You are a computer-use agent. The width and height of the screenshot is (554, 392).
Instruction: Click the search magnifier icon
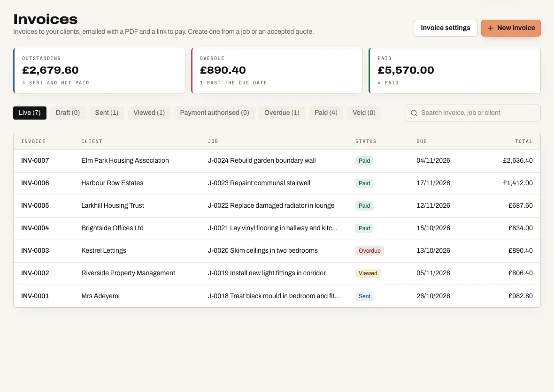(414, 113)
